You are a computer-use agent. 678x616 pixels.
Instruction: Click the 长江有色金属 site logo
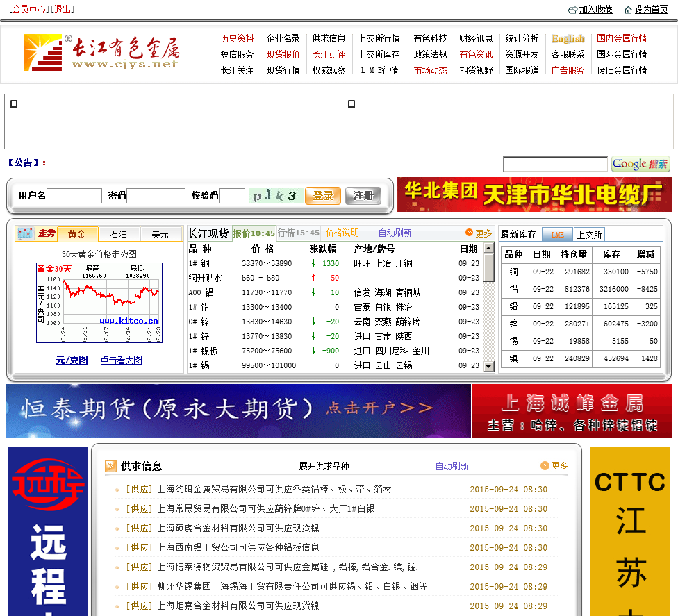pos(101,53)
